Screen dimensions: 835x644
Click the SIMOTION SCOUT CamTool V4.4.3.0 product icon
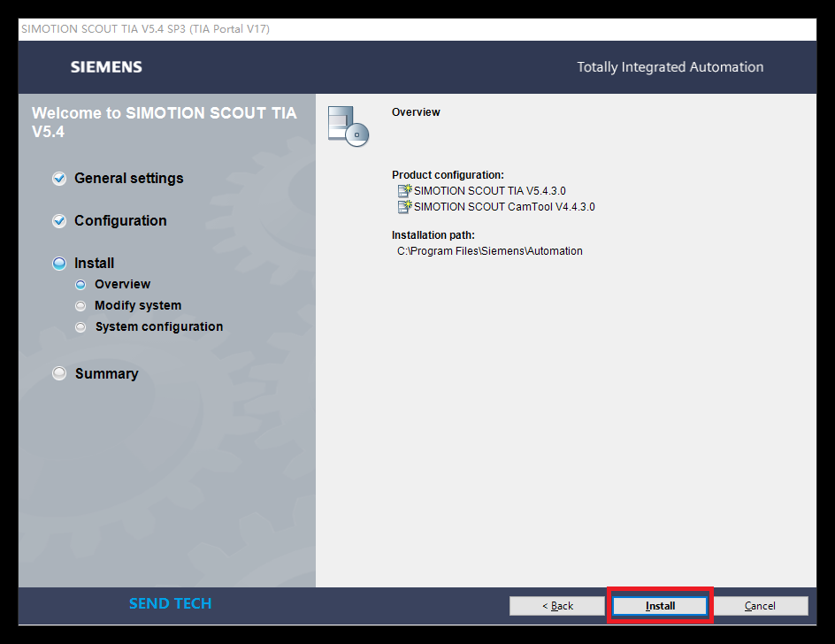point(402,206)
